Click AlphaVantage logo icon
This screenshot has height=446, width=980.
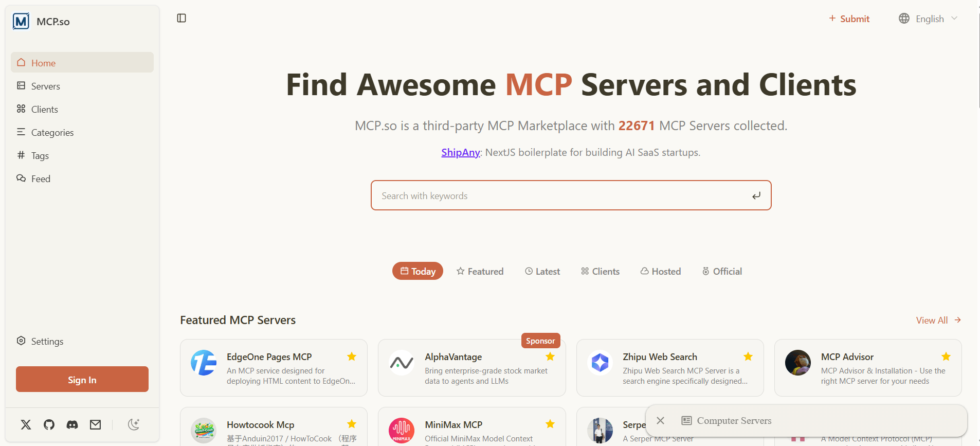click(402, 363)
